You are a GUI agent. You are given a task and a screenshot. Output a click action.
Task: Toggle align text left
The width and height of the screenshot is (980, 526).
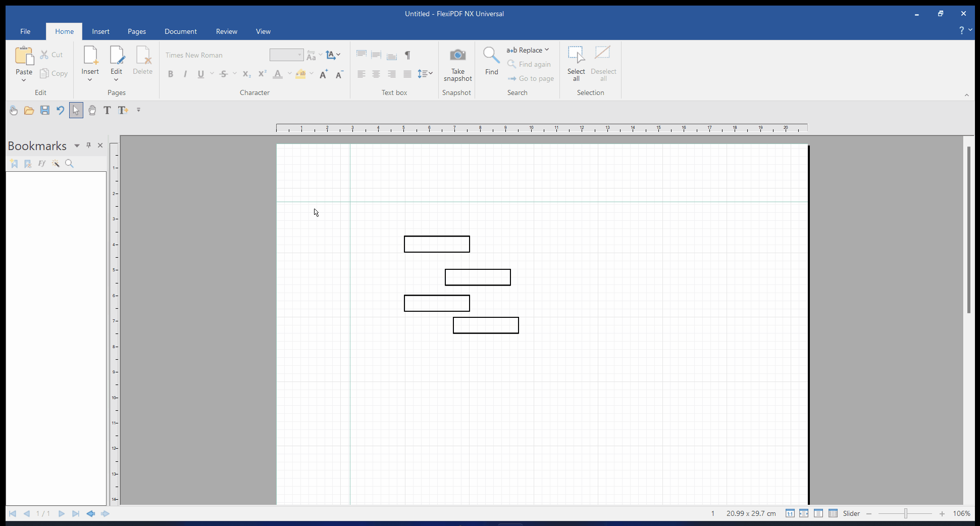point(361,74)
